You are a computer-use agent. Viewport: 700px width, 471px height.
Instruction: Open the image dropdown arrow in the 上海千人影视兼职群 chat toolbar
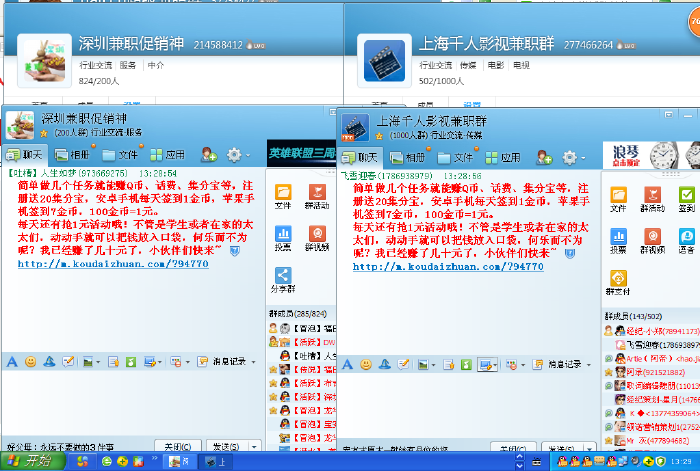tap(433, 365)
